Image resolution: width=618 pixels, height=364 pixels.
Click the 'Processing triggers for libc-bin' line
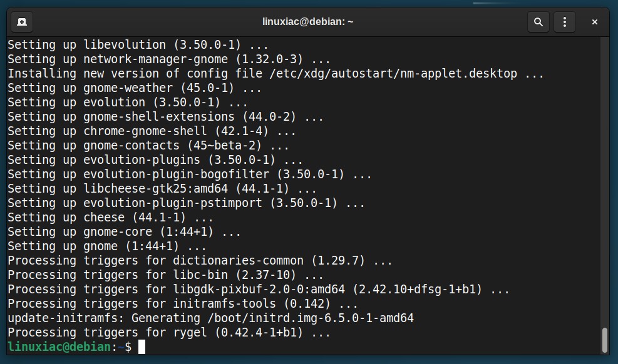(x=165, y=275)
